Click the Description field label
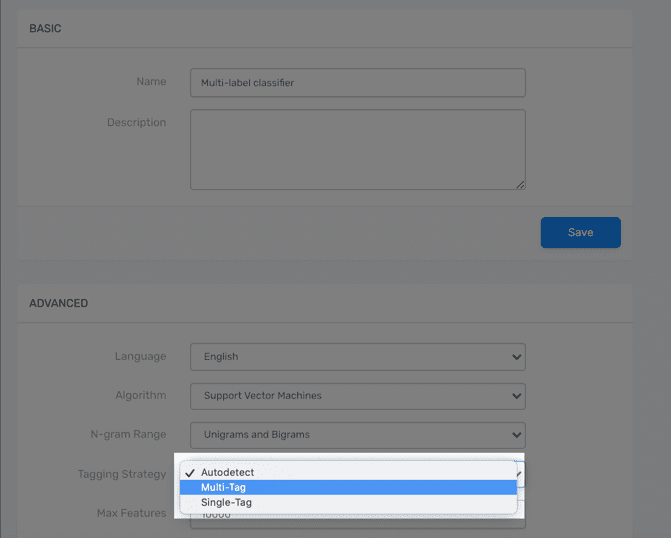Screen dimensions: 671x538 pos(137,122)
